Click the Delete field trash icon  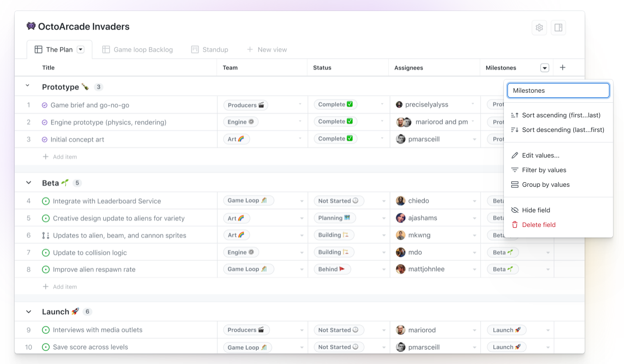(514, 225)
